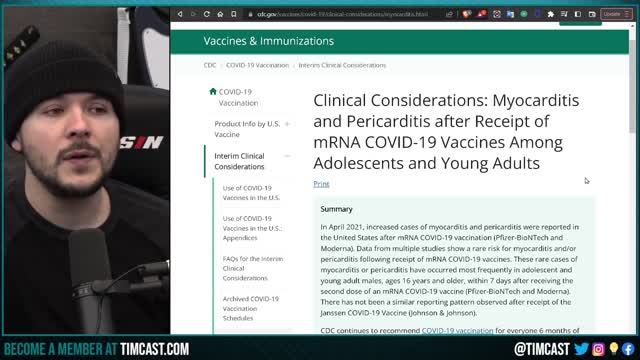Open the wallet icon in the toolbar
This screenshot has height=360, width=640.
coord(592,14)
